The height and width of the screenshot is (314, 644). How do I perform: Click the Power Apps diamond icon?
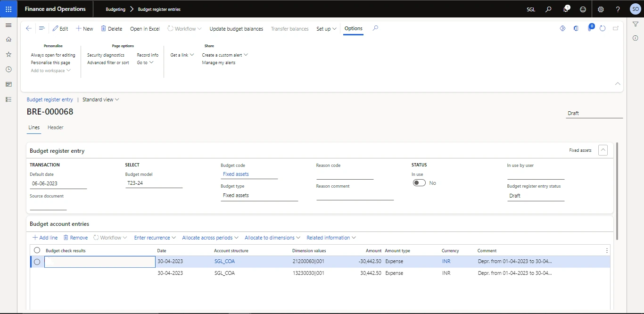point(562,29)
